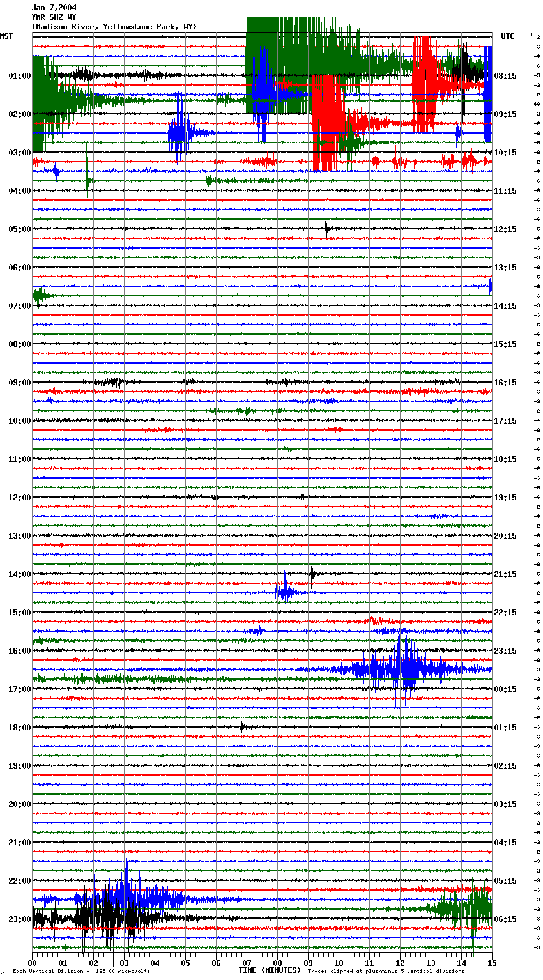Click the '18:15' UTC time label
Viewport: 543px width, 980px height.
tap(505, 459)
